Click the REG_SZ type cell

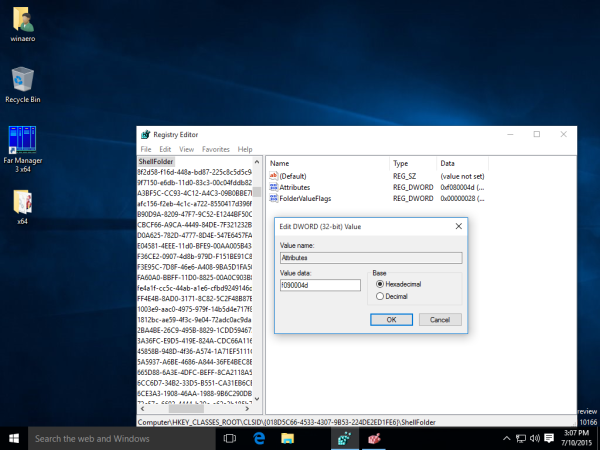(x=404, y=176)
